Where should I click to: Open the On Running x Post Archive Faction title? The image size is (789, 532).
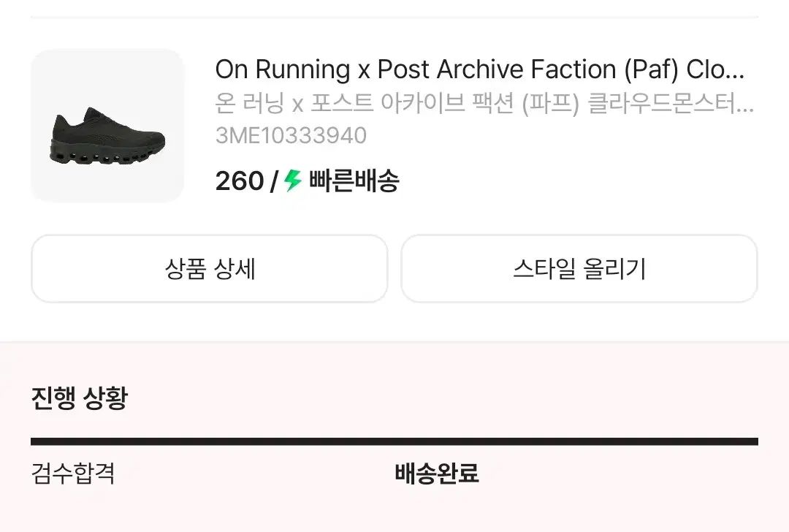click(x=479, y=69)
